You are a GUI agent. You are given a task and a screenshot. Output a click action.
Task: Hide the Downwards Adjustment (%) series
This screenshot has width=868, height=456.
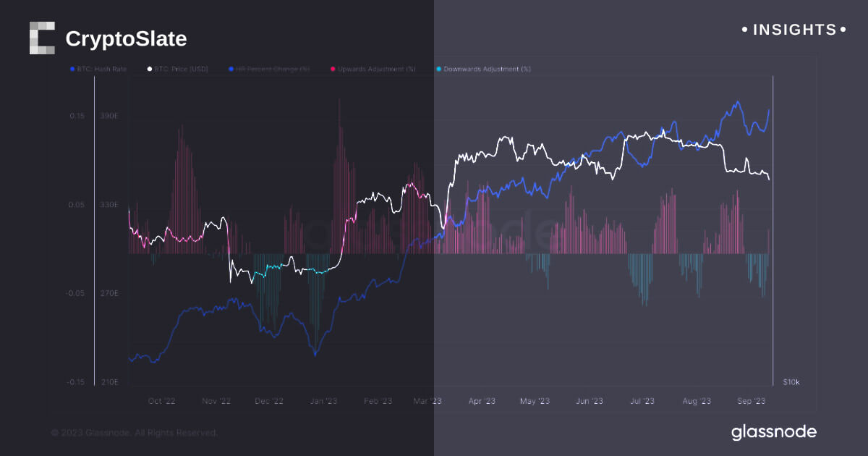coord(485,69)
